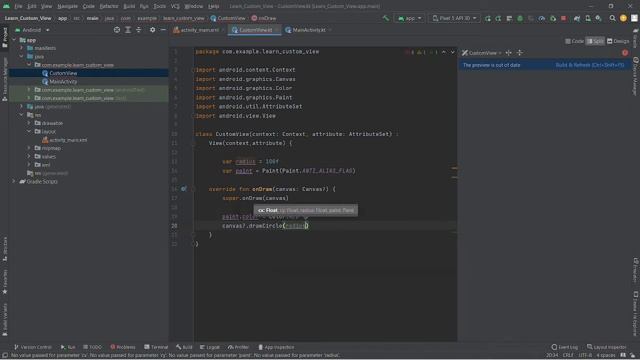This screenshot has height=360, width=640.
Task: Open the Event Log tool window
Action: (564, 347)
